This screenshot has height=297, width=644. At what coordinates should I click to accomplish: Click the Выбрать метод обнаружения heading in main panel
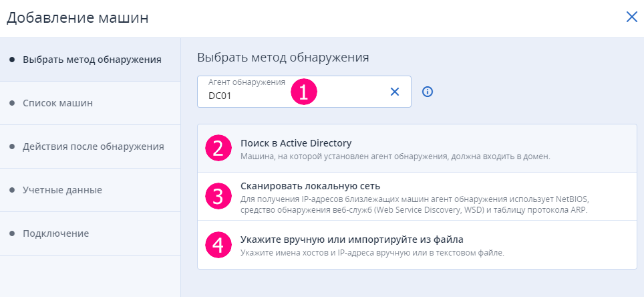coord(283,58)
